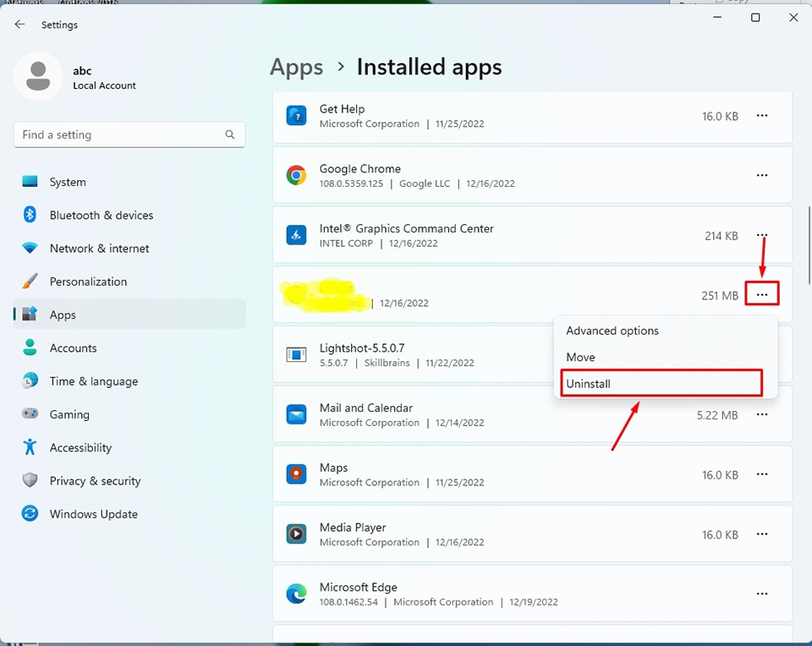This screenshot has height=646, width=812.
Task: Open more options for Microsoft Edge
Action: click(762, 594)
